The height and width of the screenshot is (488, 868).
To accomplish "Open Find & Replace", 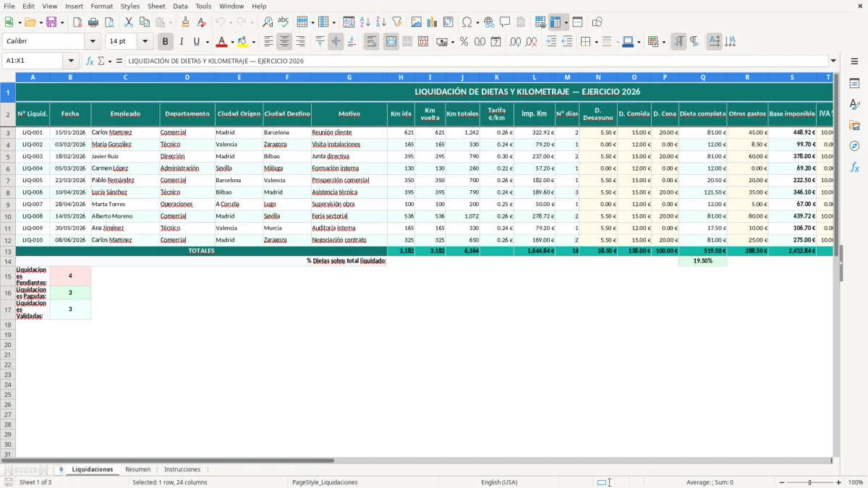I will [x=268, y=22].
